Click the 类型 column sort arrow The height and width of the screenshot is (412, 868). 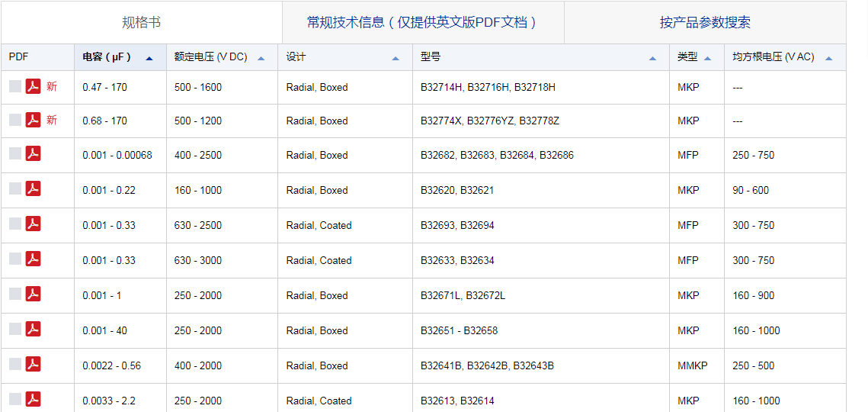tap(708, 58)
